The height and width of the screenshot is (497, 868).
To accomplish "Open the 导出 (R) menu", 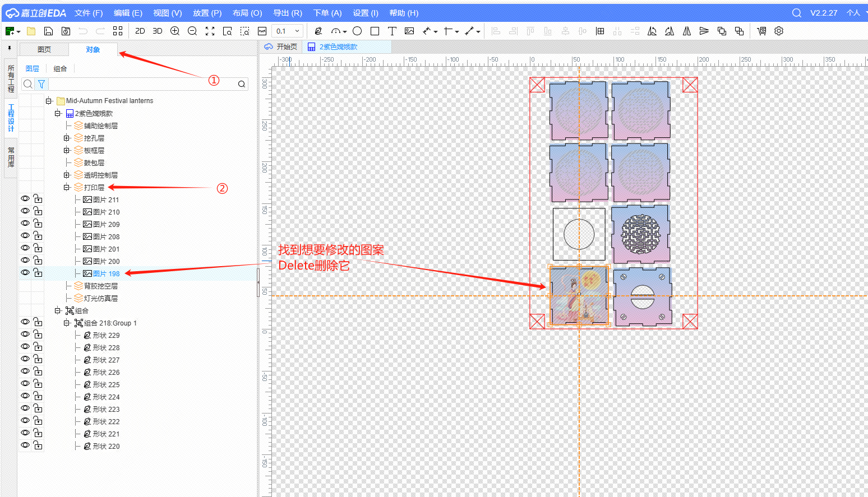I will tap(288, 13).
